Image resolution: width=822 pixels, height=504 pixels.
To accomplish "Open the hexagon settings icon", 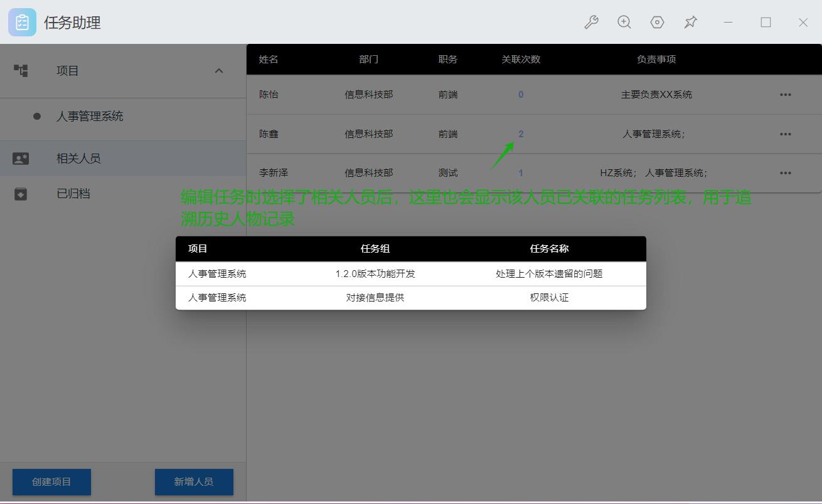I will (657, 23).
